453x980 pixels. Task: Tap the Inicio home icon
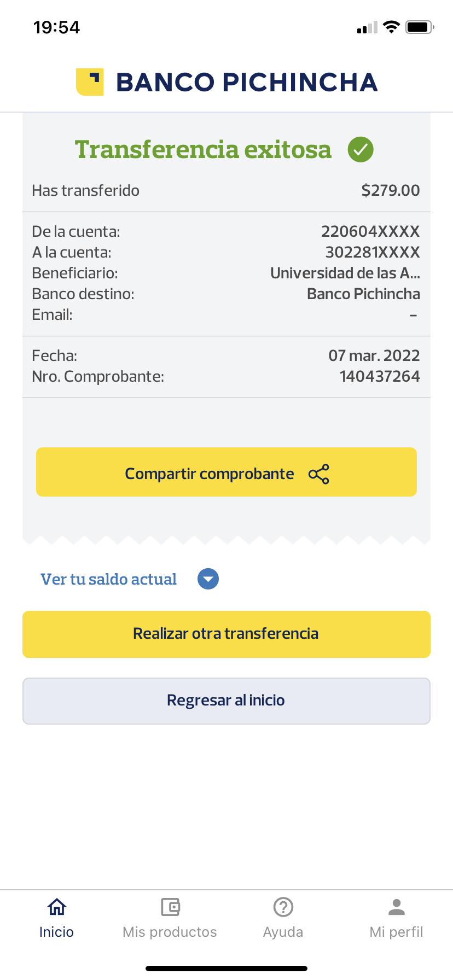[57, 907]
